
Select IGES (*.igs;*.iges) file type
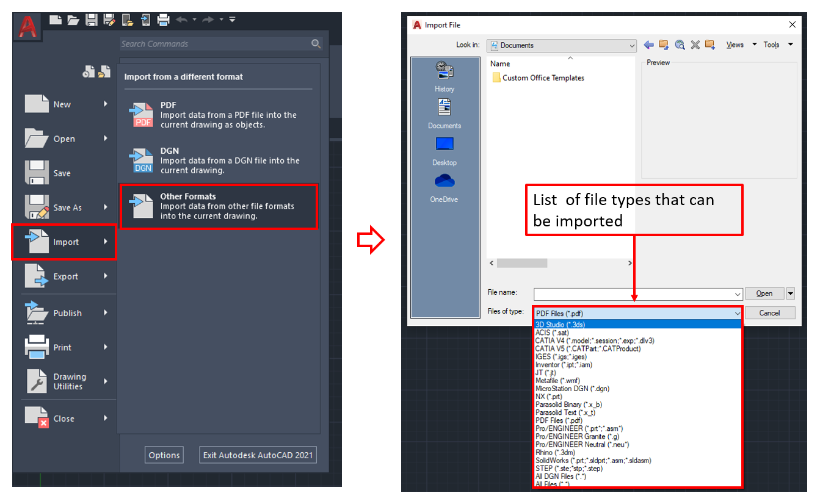tap(637, 356)
